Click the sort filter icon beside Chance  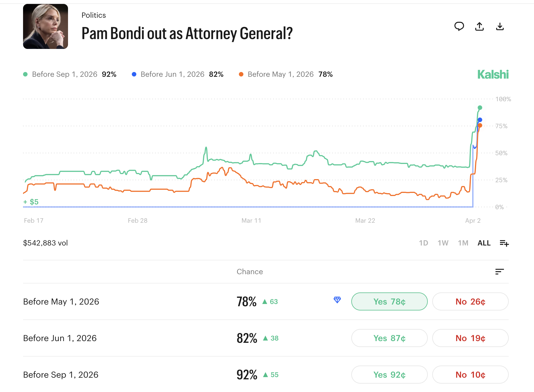tap(499, 272)
